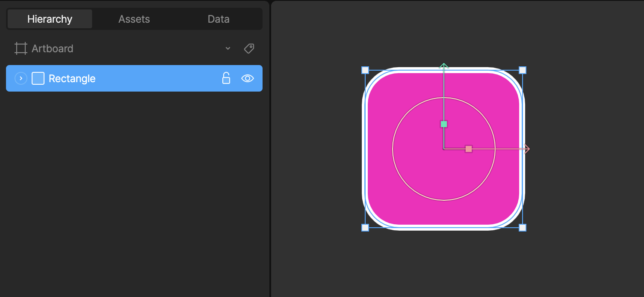The height and width of the screenshot is (297, 644).
Task: Open the Data tab
Action: (x=218, y=19)
